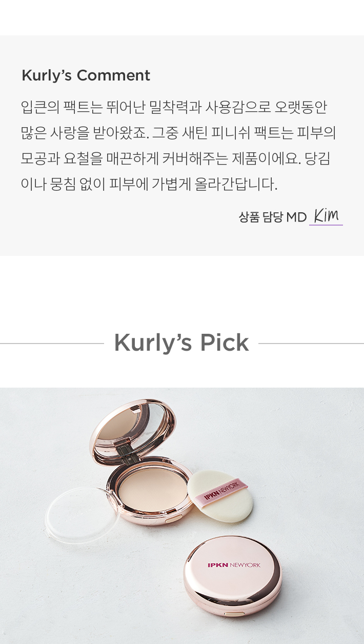Image resolution: width=364 pixels, height=644 pixels.
Task: Click the 상품 담당 MD label
Action: coord(272,217)
